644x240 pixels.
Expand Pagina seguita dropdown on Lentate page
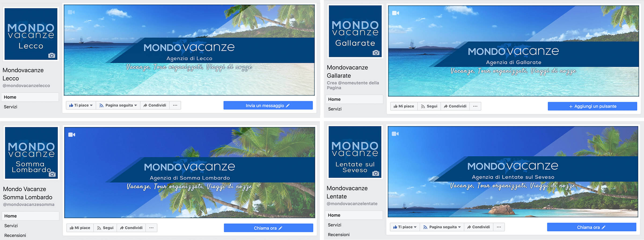442,227
